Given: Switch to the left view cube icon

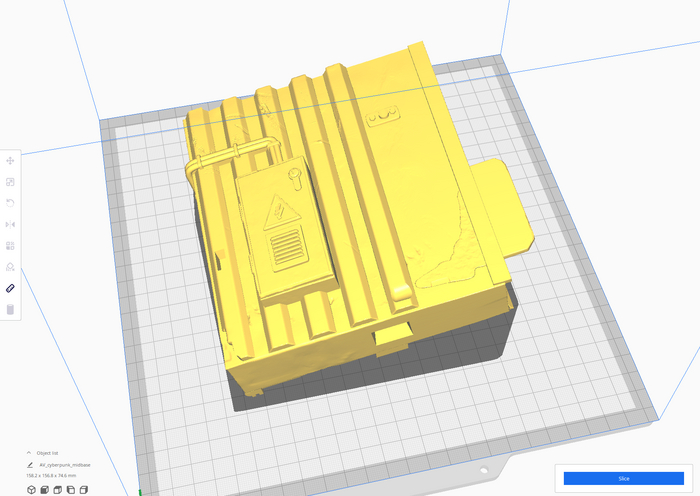Looking at the screenshot, I should pos(71,490).
